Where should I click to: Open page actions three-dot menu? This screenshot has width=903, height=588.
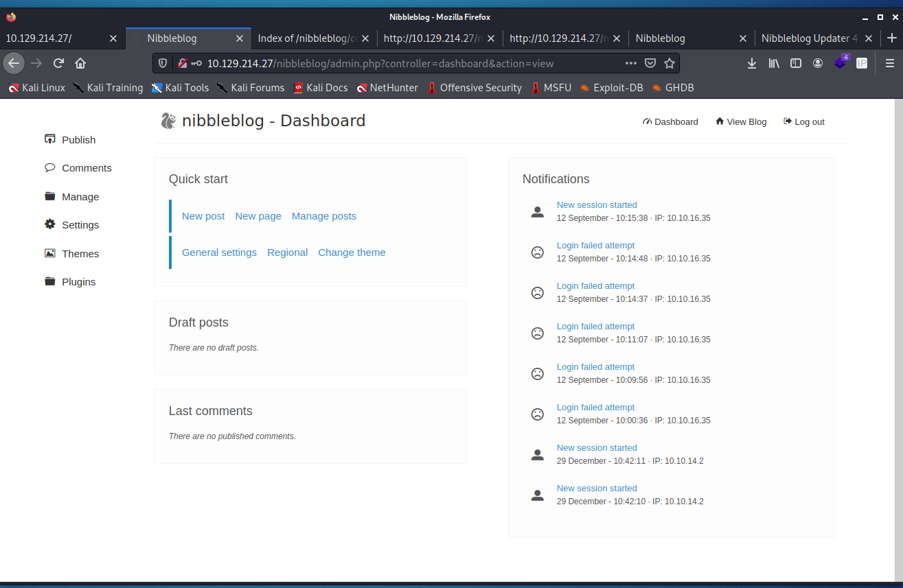coord(630,63)
